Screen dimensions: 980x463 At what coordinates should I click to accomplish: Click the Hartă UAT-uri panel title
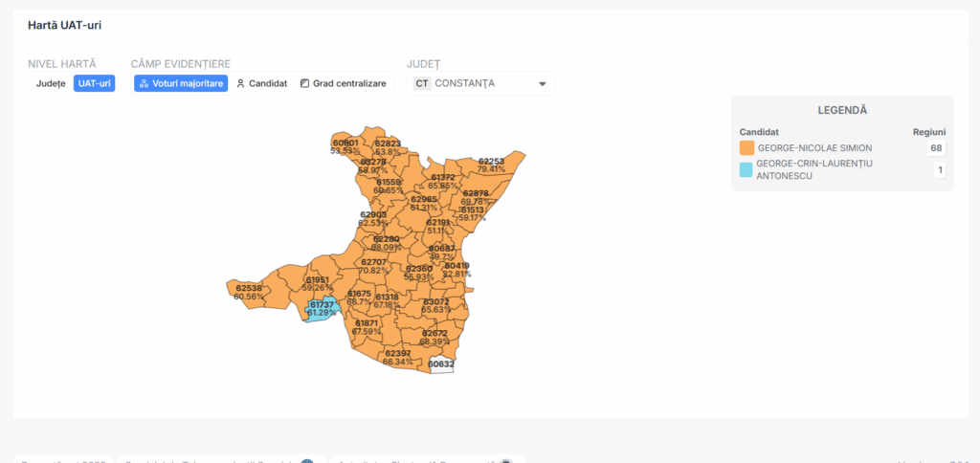(x=64, y=25)
